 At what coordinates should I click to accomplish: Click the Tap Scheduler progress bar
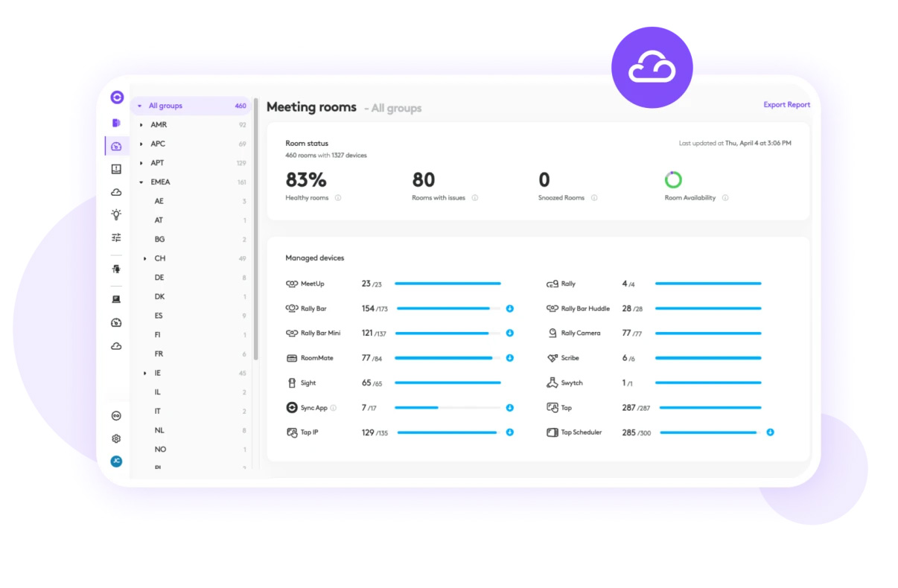[x=709, y=432]
